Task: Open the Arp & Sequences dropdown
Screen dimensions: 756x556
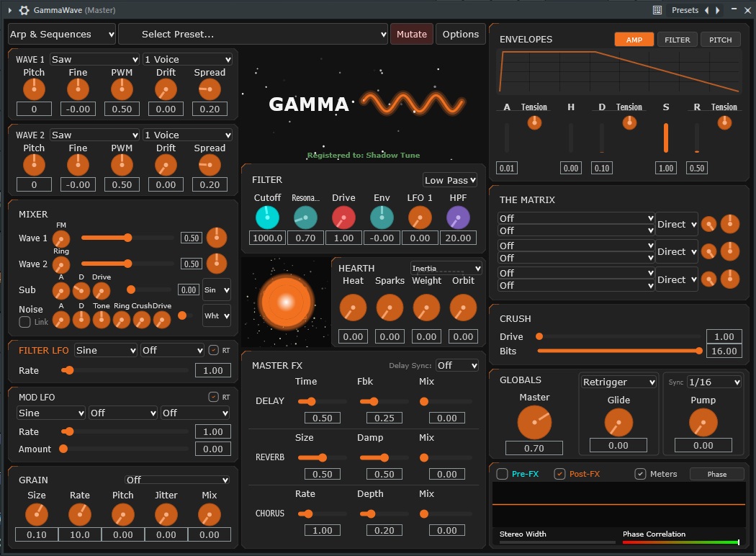Action: 62,35
